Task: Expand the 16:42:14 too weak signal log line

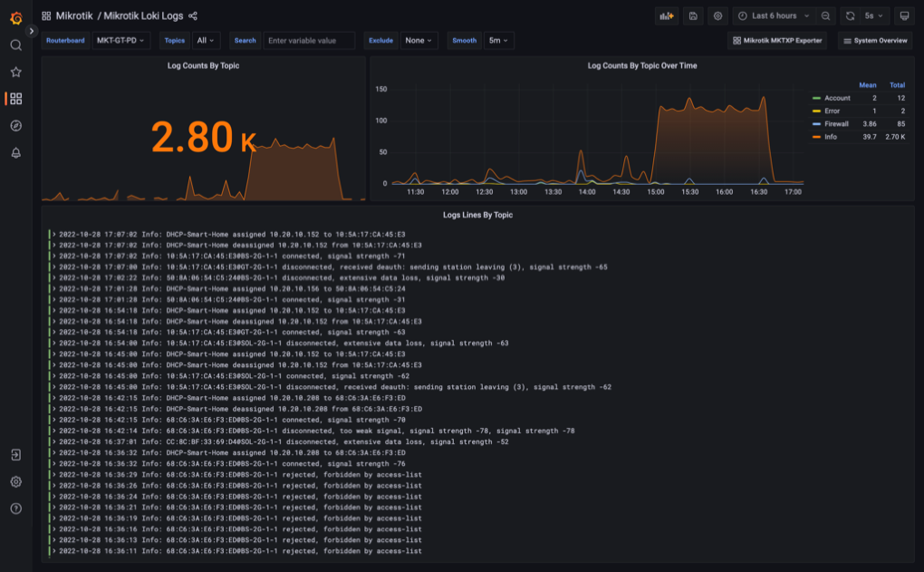Action: [x=53, y=431]
